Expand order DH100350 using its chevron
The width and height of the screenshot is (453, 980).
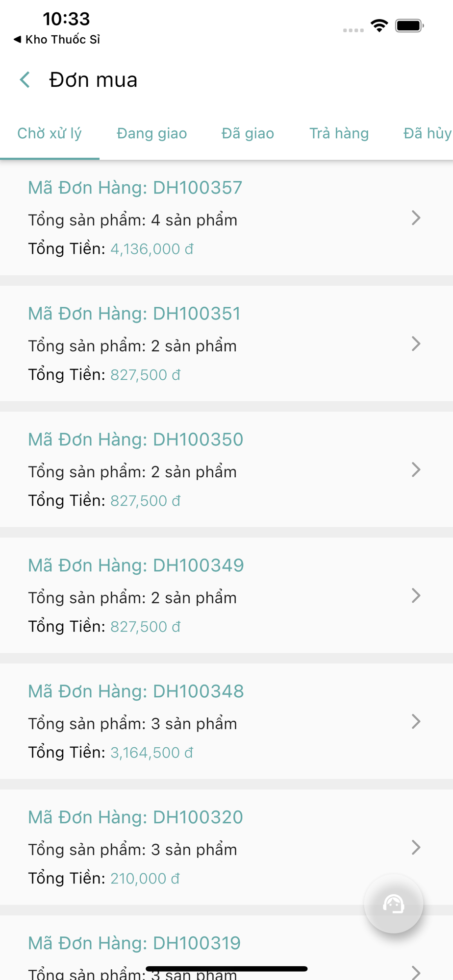416,470
